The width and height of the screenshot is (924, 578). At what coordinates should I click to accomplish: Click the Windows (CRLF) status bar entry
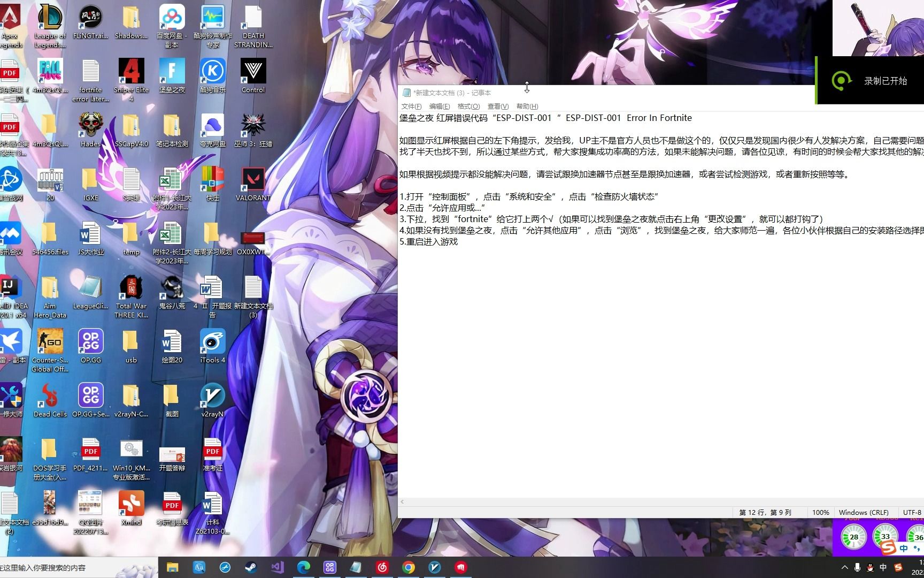[864, 512]
